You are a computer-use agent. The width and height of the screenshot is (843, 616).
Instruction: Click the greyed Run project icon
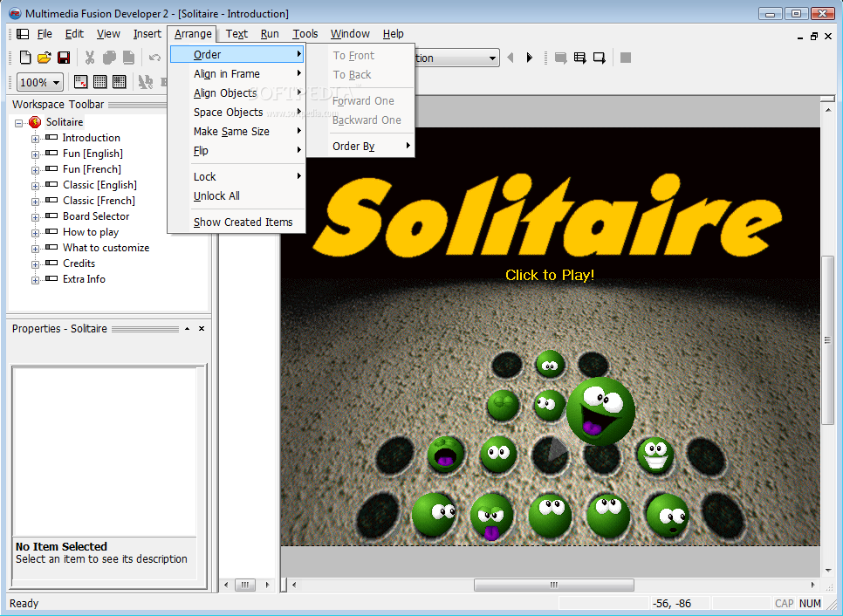[x=561, y=58]
